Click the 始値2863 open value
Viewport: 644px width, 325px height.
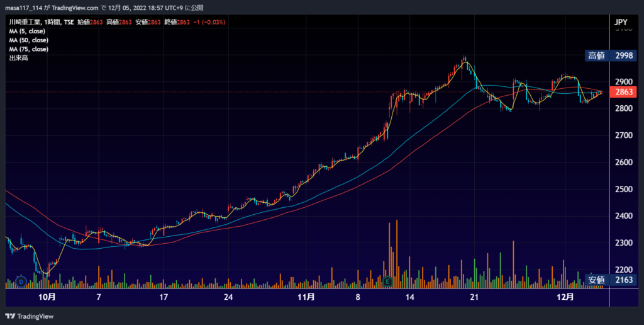[90, 22]
